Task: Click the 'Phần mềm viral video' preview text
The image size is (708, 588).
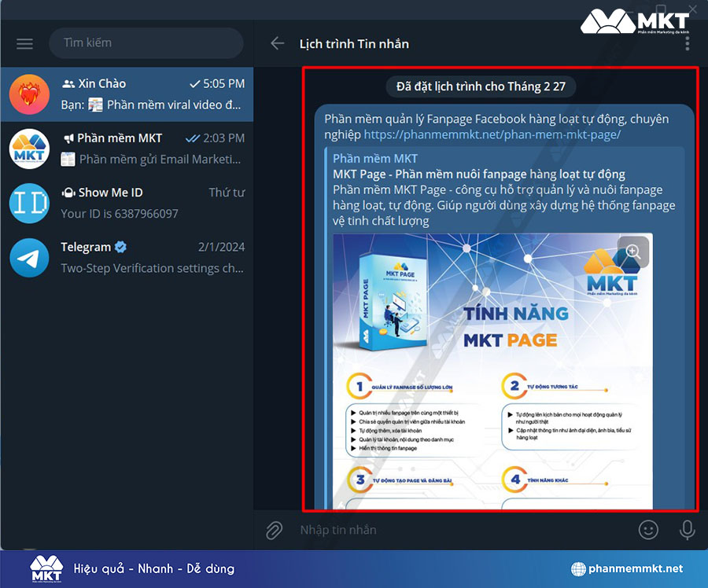Action: coord(174,105)
